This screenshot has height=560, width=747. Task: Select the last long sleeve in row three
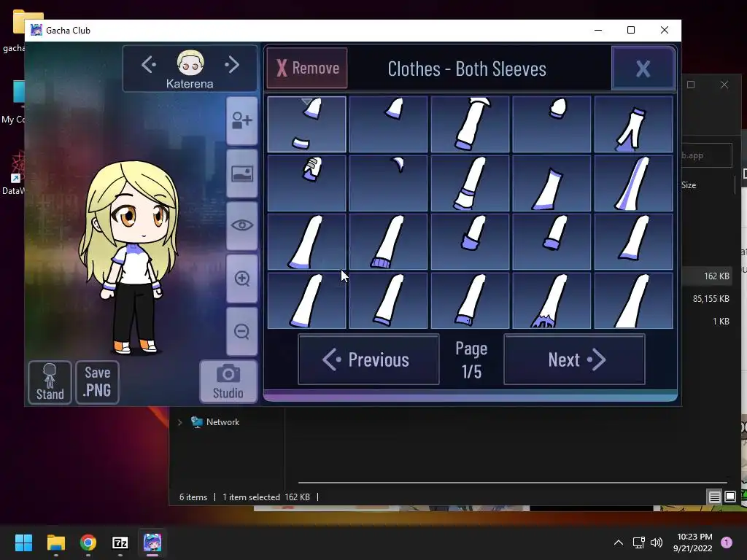634,242
